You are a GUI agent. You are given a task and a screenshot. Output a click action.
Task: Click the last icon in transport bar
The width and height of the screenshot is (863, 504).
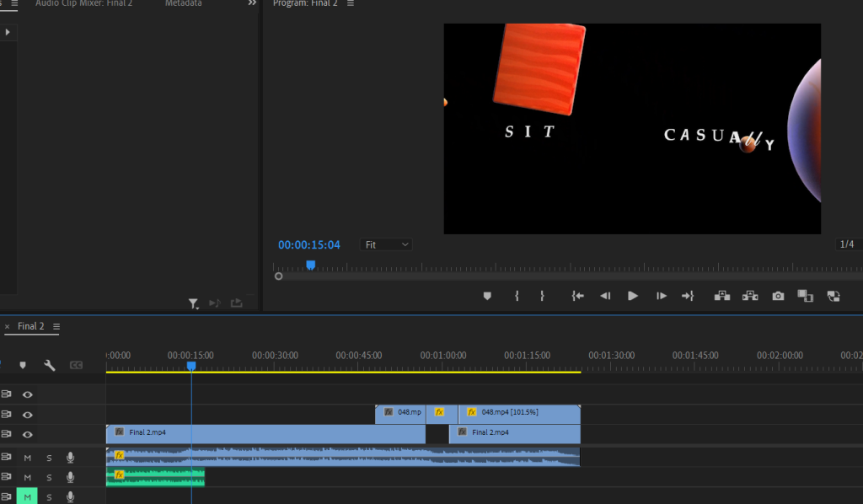click(x=834, y=296)
